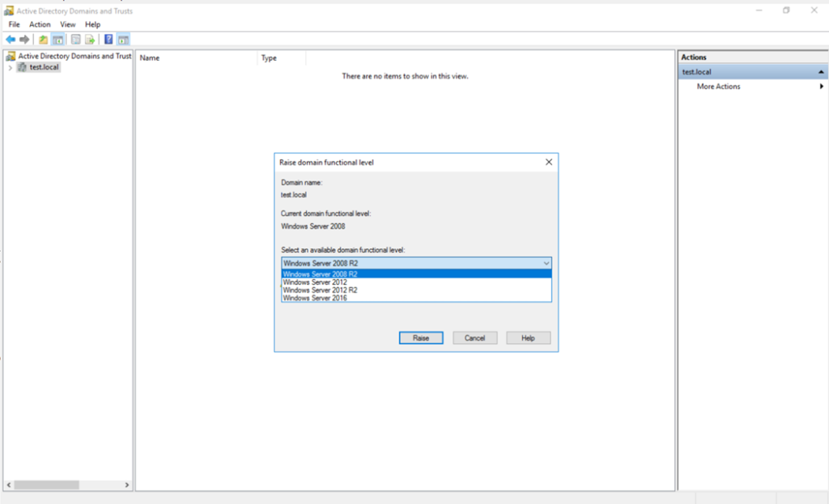
Task: Click the Raise button
Action: [421, 338]
